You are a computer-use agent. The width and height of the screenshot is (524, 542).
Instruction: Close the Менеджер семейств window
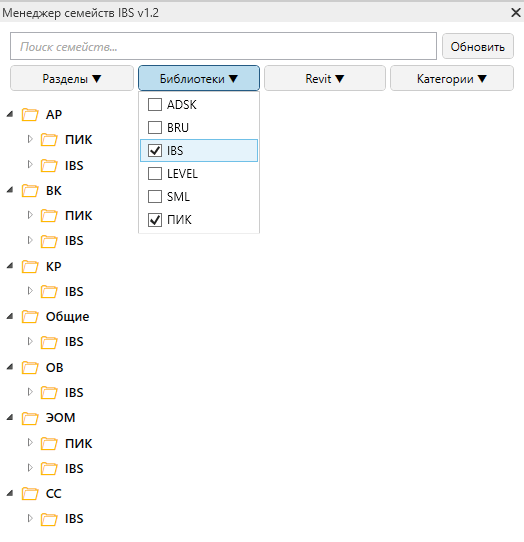click(x=516, y=13)
